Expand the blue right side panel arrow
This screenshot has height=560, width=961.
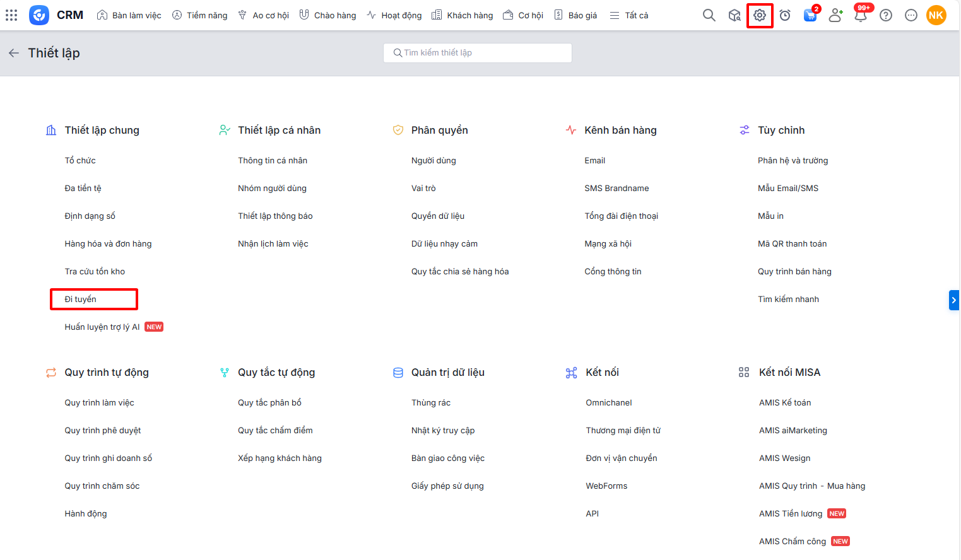pyautogui.click(x=953, y=300)
